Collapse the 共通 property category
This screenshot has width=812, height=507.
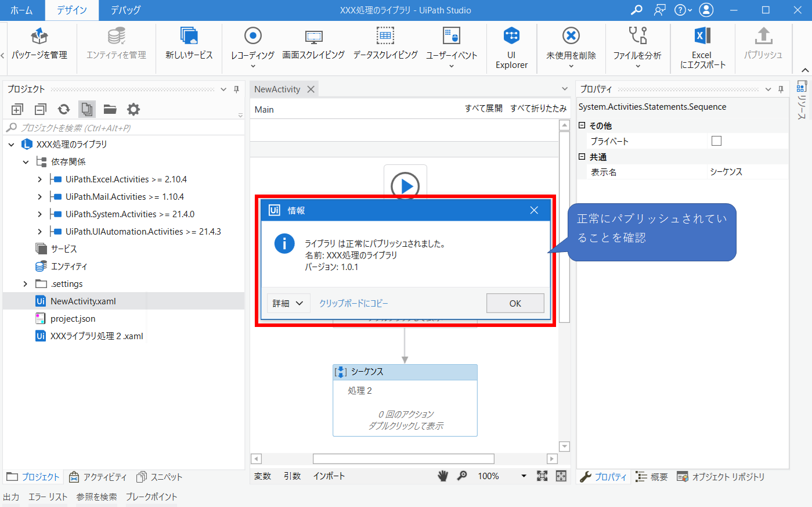tap(582, 157)
